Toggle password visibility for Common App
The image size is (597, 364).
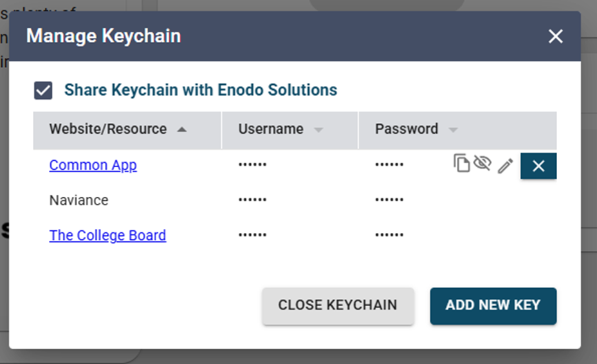click(482, 164)
